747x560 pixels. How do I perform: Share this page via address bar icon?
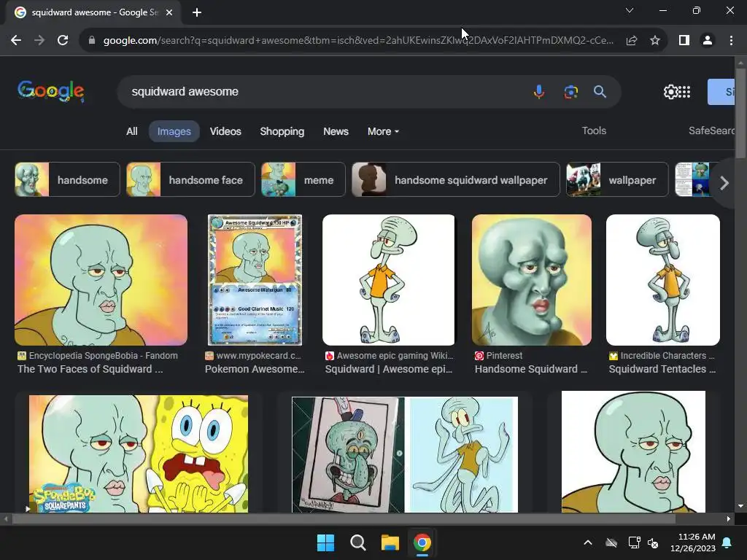click(632, 41)
